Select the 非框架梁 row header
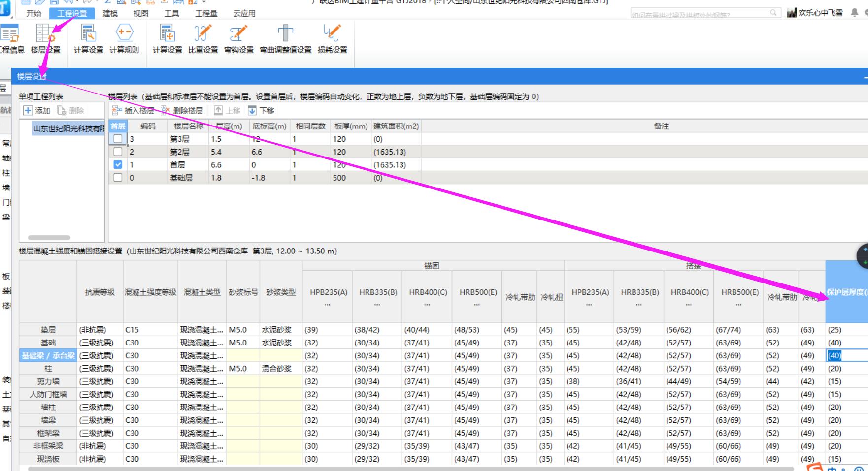The image size is (868, 471). (48, 446)
